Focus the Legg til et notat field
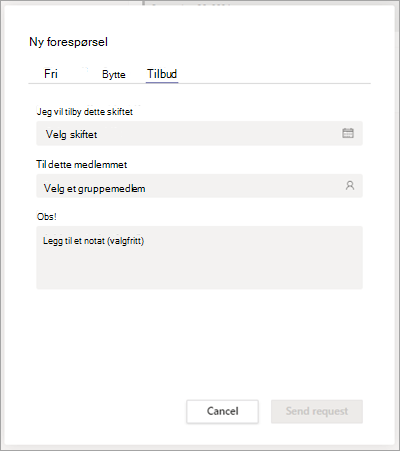The width and height of the screenshot is (400, 451). coord(199,258)
